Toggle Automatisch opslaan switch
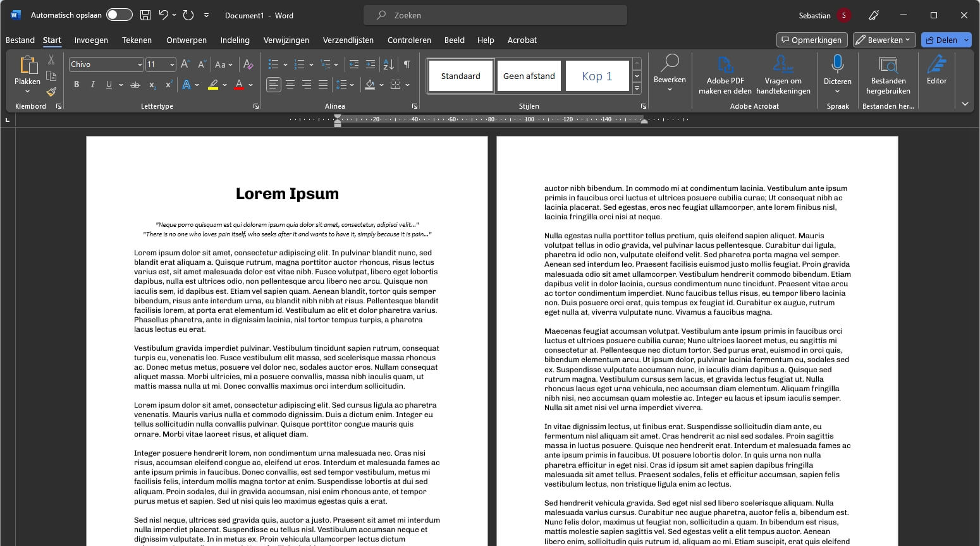Image resolution: width=980 pixels, height=546 pixels. point(119,15)
